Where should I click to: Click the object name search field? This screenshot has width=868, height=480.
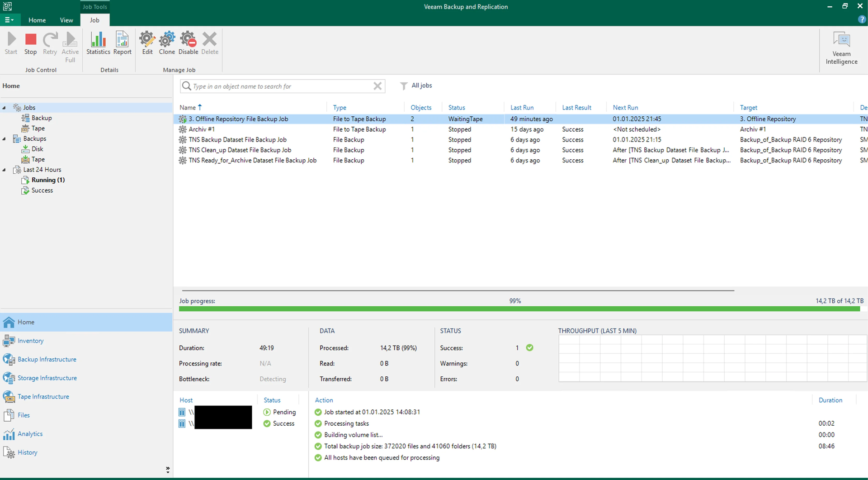pos(283,86)
